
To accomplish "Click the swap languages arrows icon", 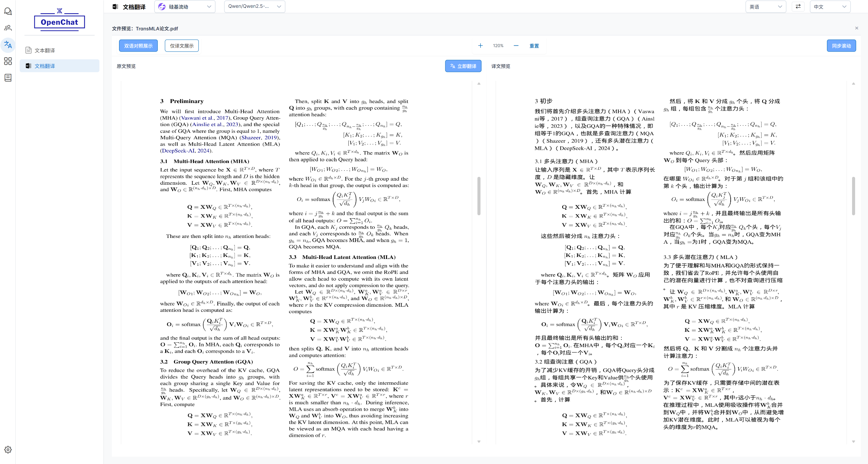I will coord(798,6).
